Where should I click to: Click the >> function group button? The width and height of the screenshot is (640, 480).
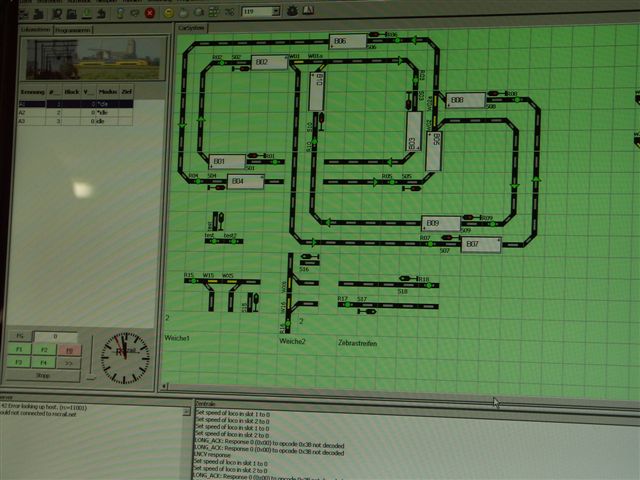pyautogui.click(x=70, y=364)
